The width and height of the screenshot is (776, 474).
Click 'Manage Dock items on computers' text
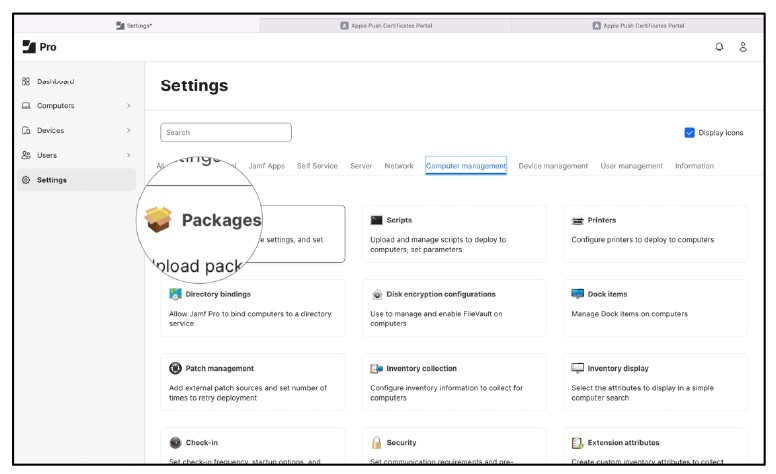(x=629, y=314)
